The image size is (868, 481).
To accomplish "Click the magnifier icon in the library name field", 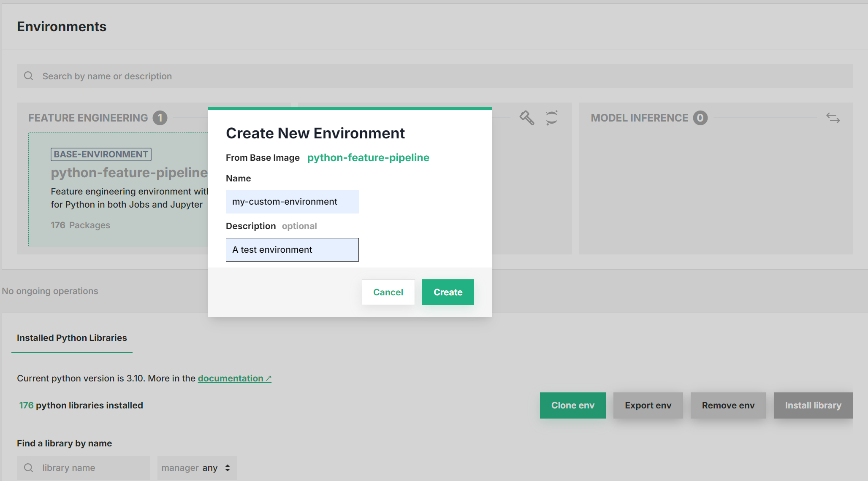I will 28,467.
